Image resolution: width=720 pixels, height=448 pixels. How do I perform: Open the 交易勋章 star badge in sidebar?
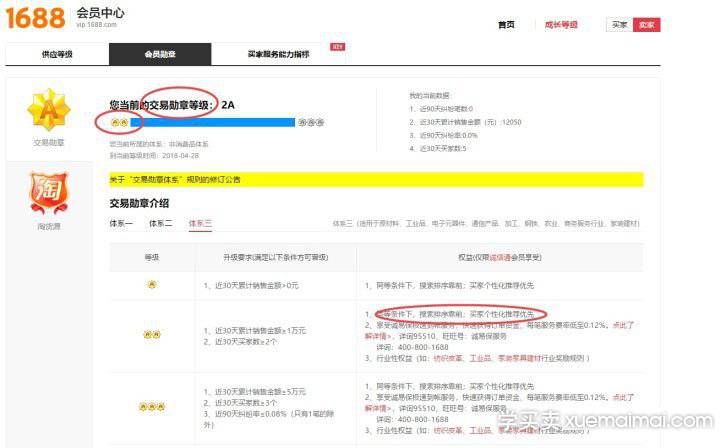tap(49, 110)
